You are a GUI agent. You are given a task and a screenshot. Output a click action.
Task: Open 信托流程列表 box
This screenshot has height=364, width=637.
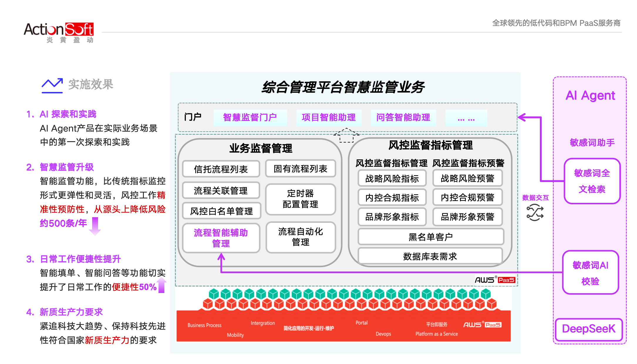(x=221, y=169)
